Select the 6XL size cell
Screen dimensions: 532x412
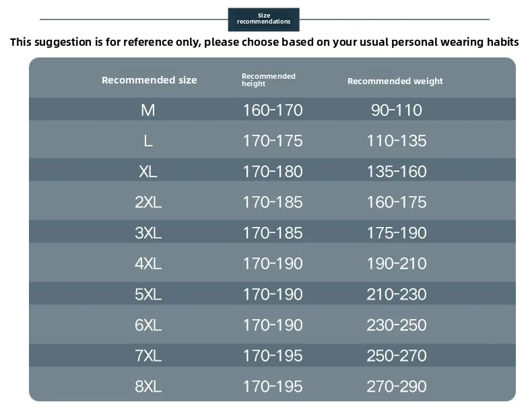coord(148,325)
